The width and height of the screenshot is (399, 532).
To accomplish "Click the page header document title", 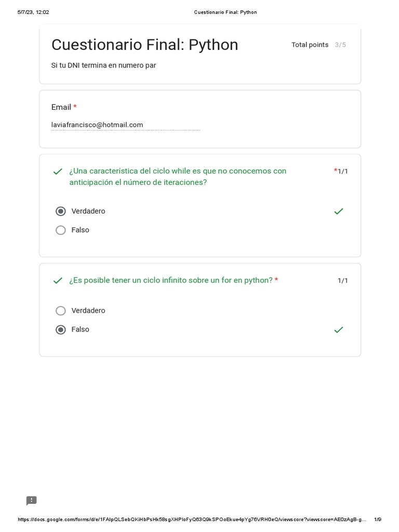I will (x=225, y=12).
